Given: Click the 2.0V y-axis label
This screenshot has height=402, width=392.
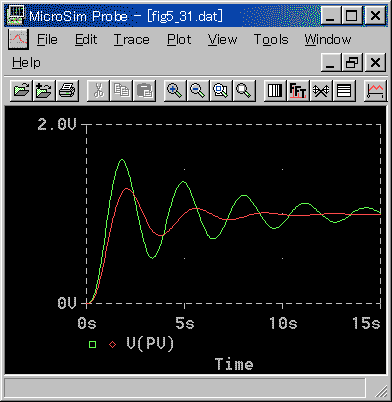Looking at the screenshot, I should click(x=57, y=124).
